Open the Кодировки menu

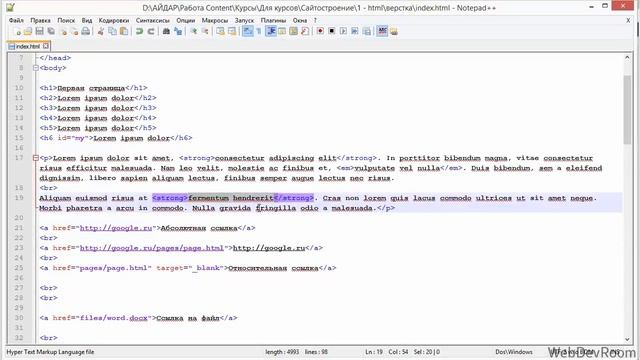(114, 20)
